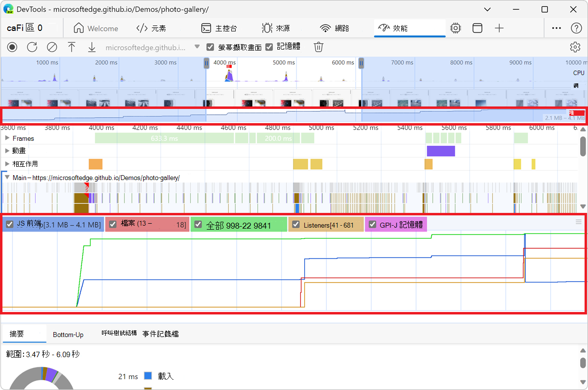
Task: Open the CPU chip tool tab icon
Action: click(x=456, y=28)
